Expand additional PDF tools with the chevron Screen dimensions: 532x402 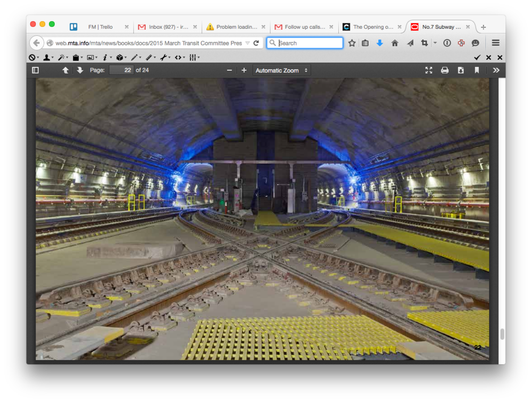[x=496, y=70]
